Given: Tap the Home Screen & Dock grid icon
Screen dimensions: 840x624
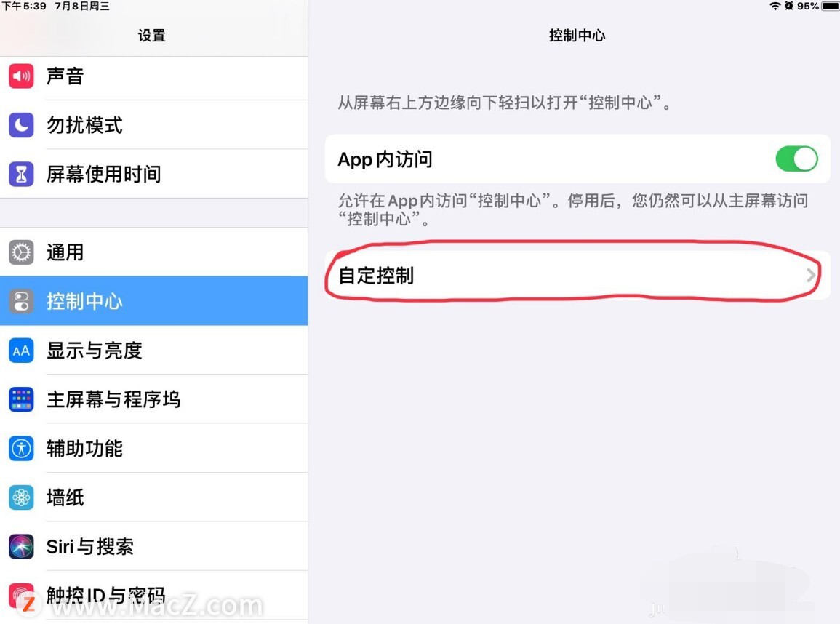Looking at the screenshot, I should 21,399.
